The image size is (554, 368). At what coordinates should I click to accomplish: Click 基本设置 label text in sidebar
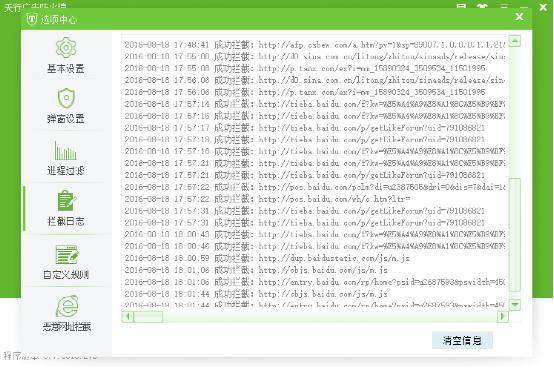point(66,68)
